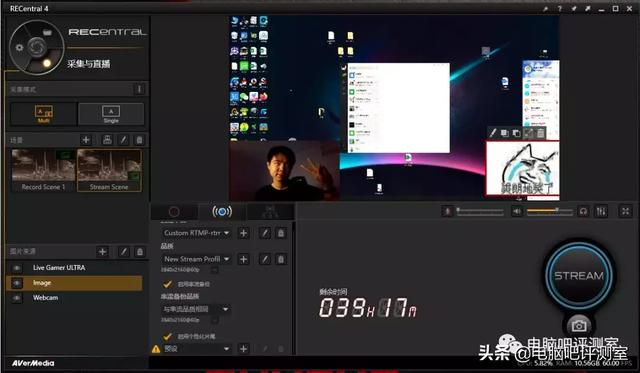This screenshot has height=373, width=640.
Task: Switch to the streaming tab
Action: tap(222, 211)
